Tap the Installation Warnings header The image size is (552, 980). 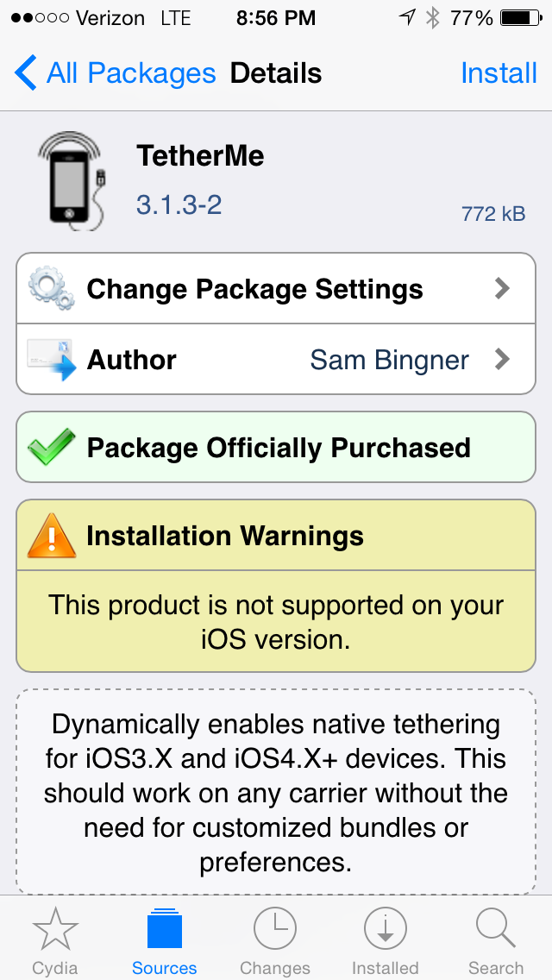276,535
